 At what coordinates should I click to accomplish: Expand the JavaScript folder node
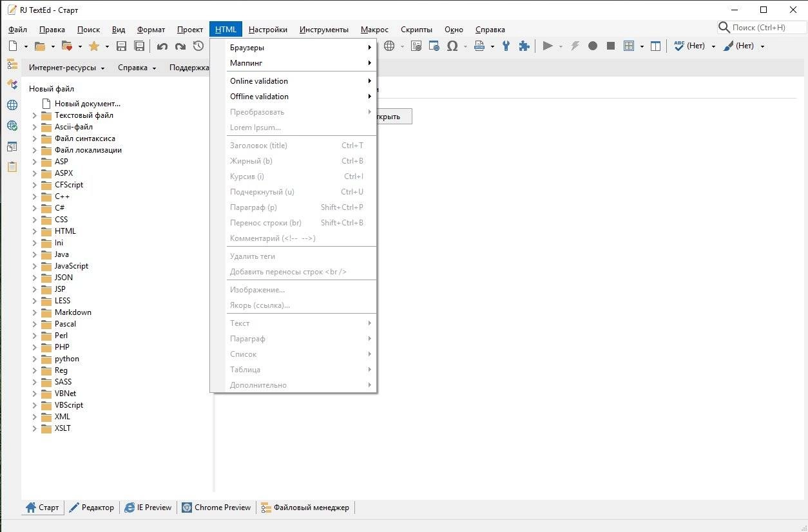[35, 266]
